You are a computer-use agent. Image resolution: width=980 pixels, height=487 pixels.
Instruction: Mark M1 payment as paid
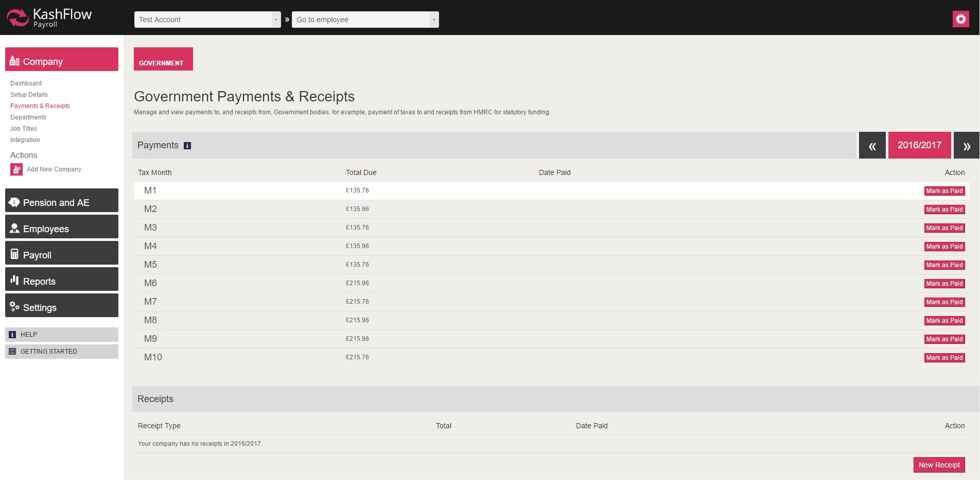point(944,191)
